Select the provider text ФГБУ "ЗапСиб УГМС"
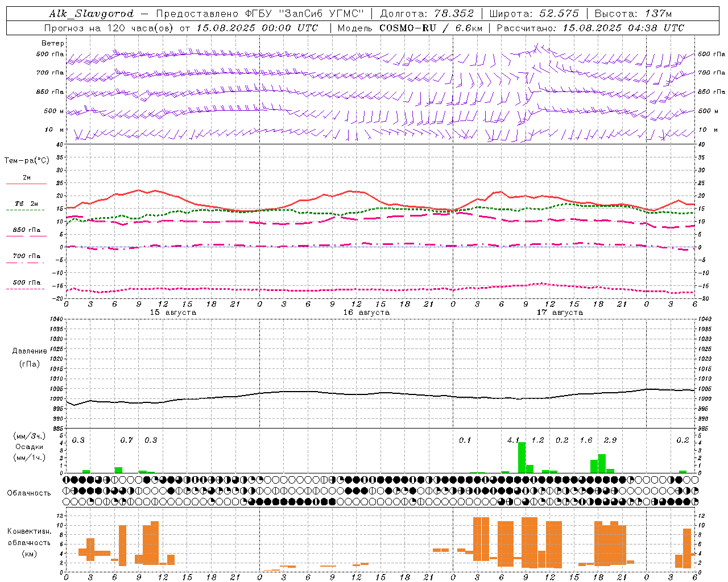Image resolution: width=728 pixels, height=582 pixels. coord(304,14)
